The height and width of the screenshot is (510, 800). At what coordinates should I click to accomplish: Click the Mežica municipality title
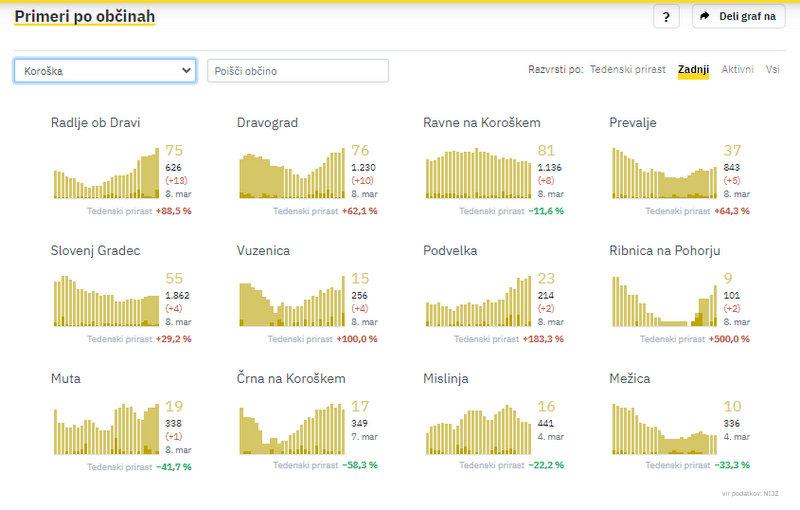pos(632,379)
